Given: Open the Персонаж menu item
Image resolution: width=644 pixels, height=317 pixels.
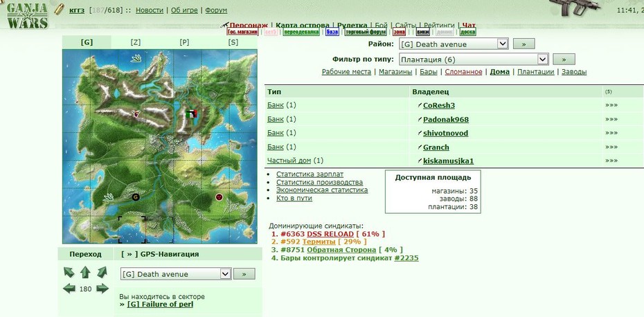Looking at the screenshot, I should pos(249,25).
